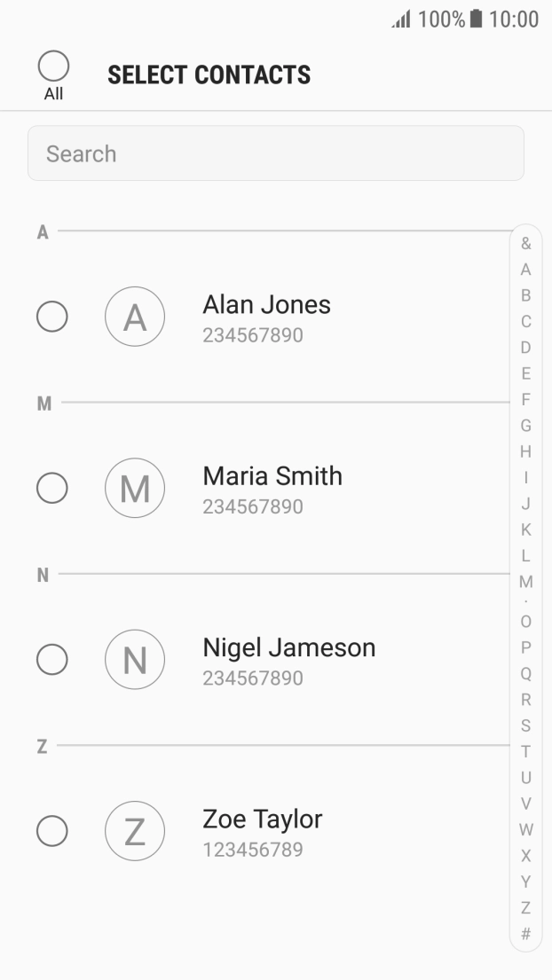Tap into the Search field

coord(276,153)
